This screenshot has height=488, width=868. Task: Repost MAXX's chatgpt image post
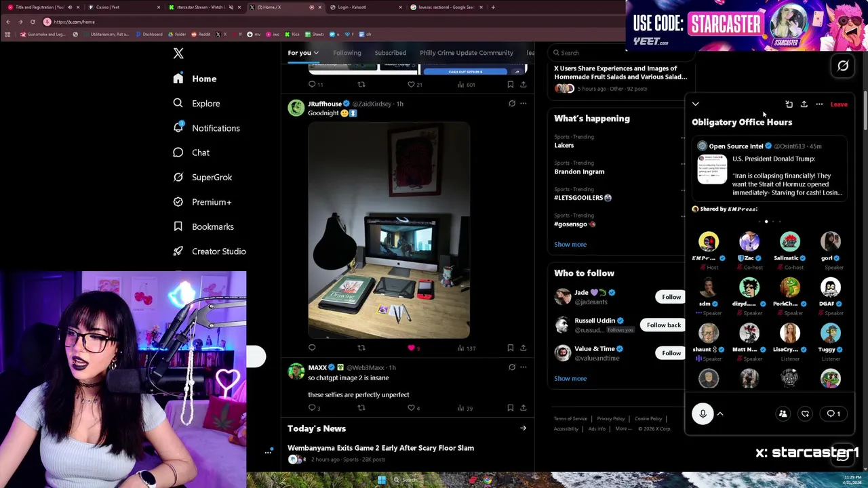coord(361,408)
